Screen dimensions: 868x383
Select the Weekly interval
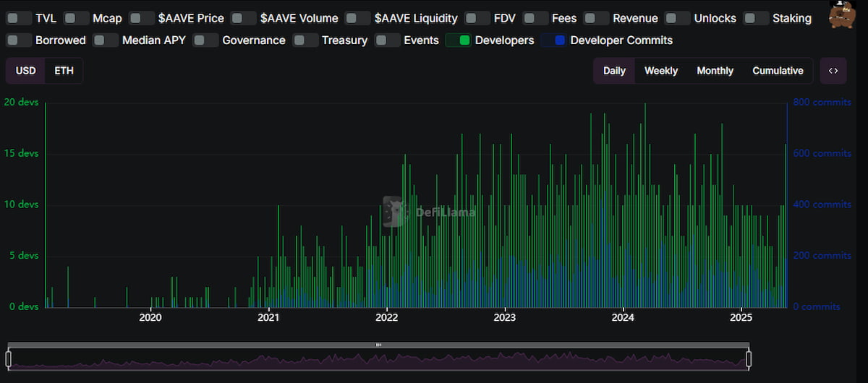[x=661, y=71]
